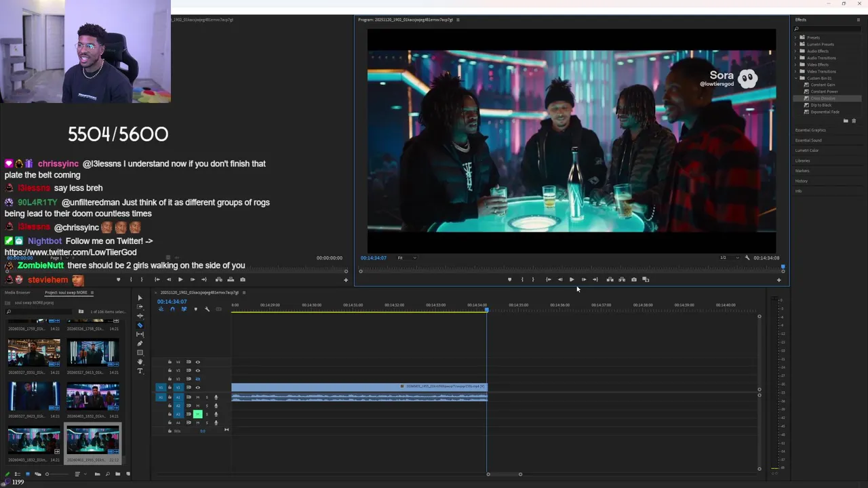The width and height of the screenshot is (868, 488).
Task: Expand the Audio Effects folder
Action: click(795, 51)
